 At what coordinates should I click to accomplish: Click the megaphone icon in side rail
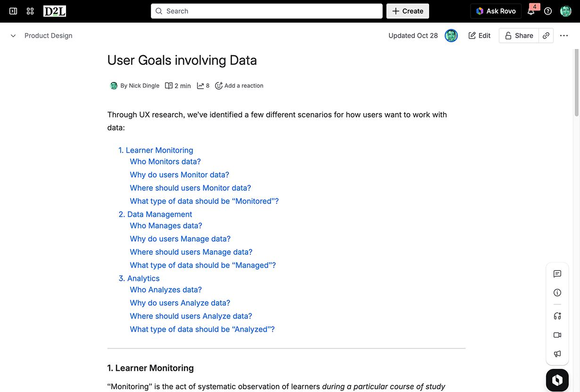557,354
